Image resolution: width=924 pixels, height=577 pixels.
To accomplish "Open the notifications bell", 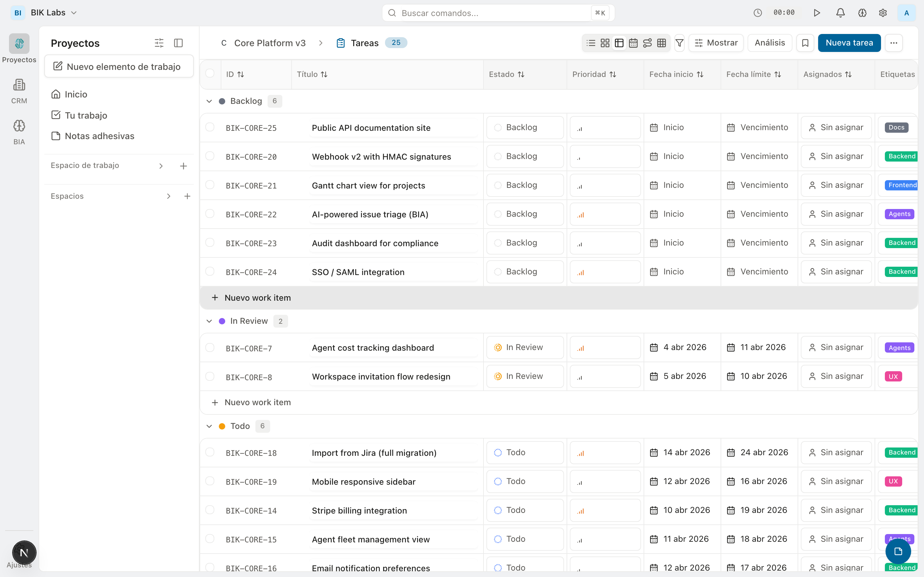I will click(840, 13).
